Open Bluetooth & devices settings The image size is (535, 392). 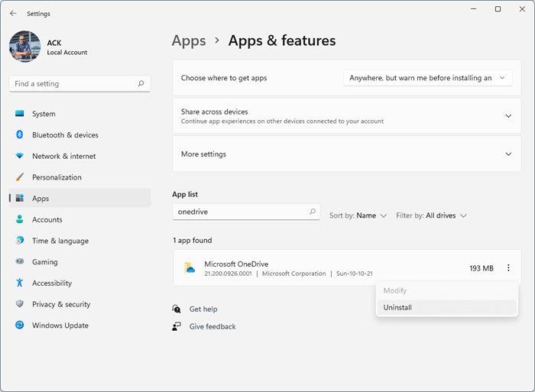65,135
